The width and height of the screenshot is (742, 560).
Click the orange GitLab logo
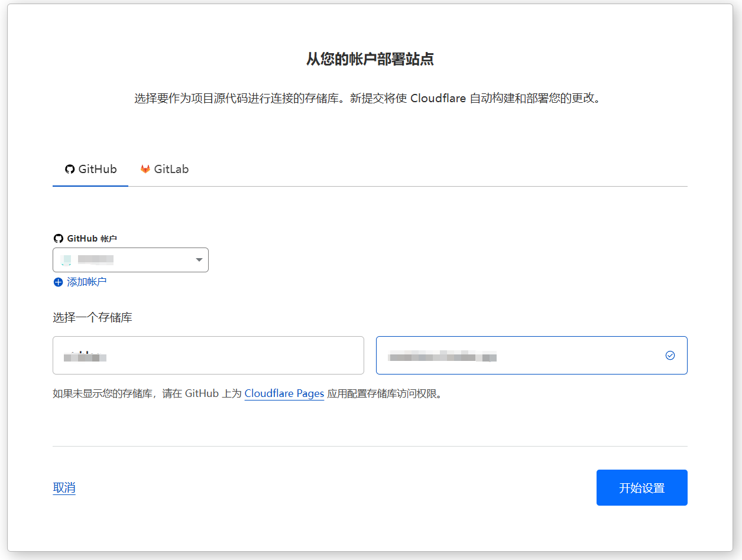click(x=144, y=169)
